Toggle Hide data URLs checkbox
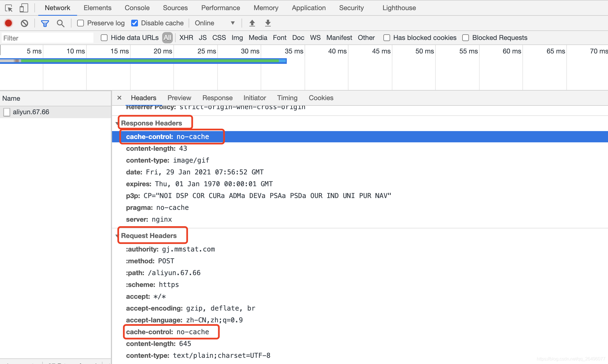Viewport: 608px width, 364px height. (103, 38)
